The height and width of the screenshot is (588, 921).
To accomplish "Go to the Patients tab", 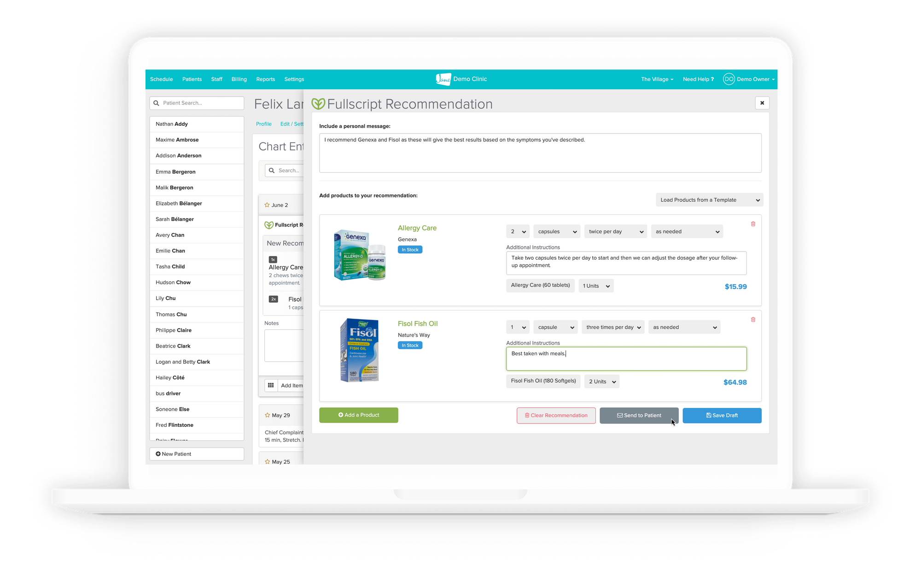I will (x=192, y=79).
